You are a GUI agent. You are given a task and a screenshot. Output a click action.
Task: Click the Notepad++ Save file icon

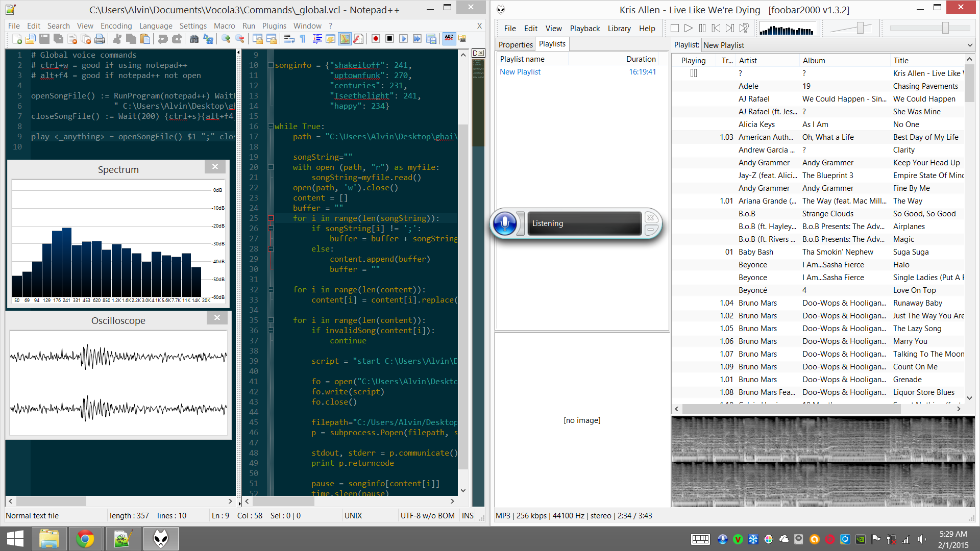(44, 39)
